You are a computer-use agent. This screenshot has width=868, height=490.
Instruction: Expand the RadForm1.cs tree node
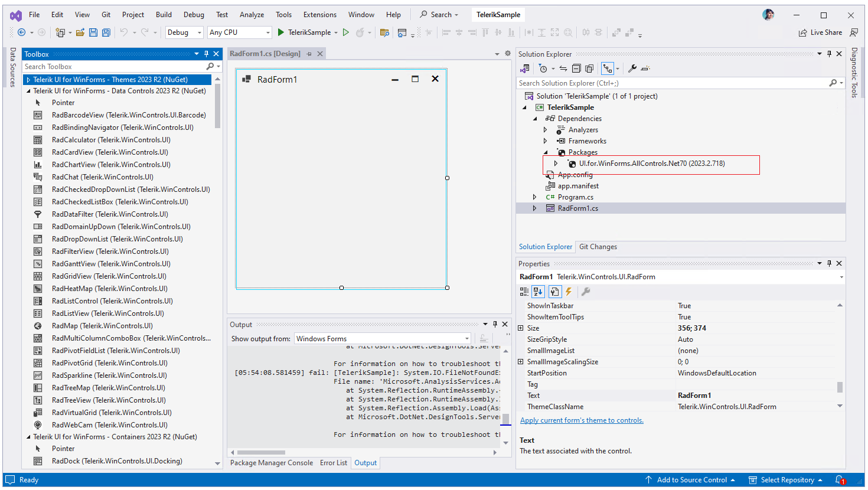pos(535,208)
